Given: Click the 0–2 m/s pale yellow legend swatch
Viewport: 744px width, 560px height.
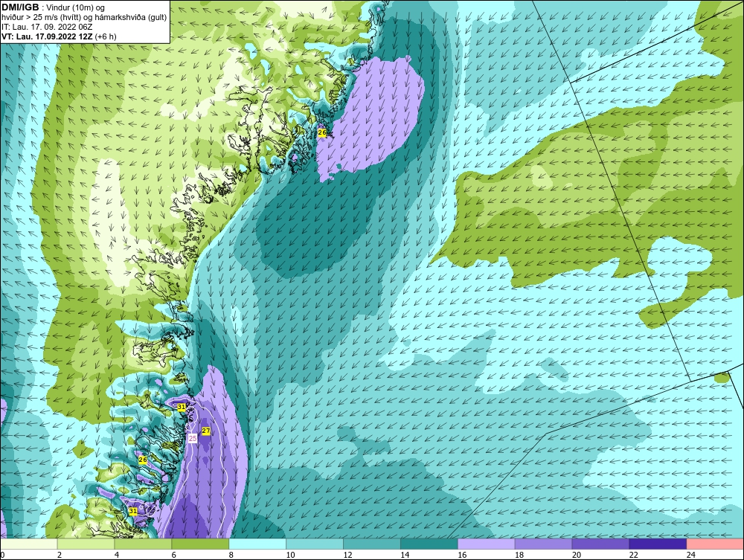Looking at the screenshot, I should (29, 544).
